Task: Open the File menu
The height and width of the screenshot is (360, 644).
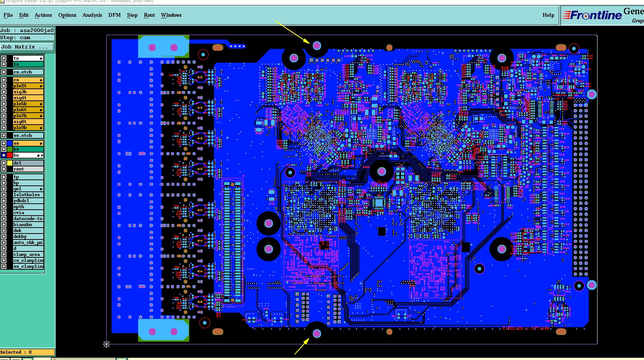Action: coord(8,15)
